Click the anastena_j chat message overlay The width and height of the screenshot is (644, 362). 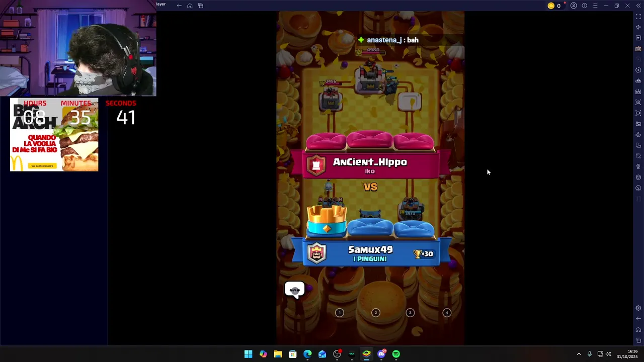[x=388, y=40]
